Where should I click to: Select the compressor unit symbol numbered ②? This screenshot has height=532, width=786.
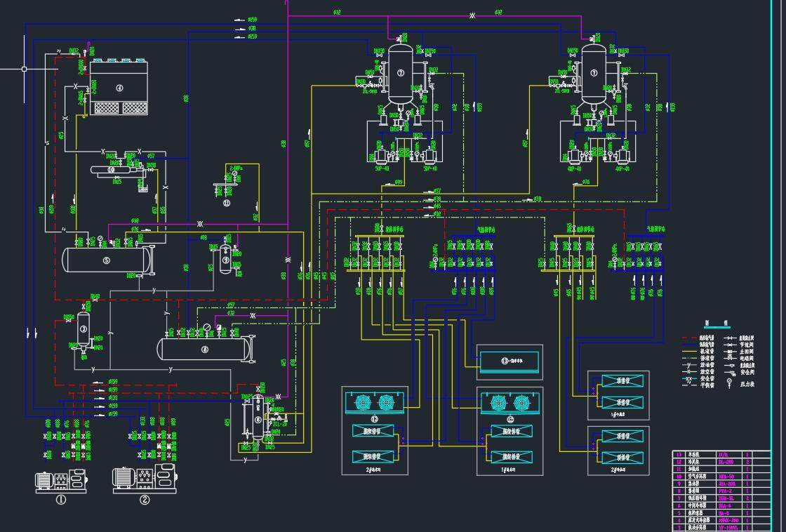tap(144, 479)
